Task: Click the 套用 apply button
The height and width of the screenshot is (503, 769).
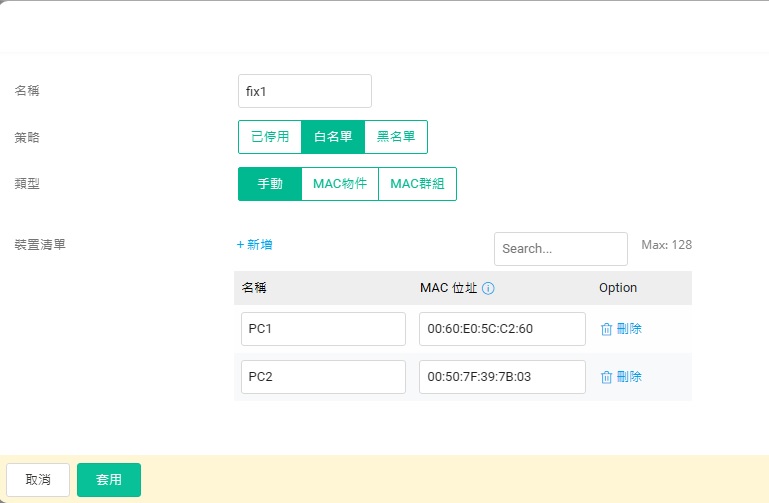Action: tap(109, 480)
